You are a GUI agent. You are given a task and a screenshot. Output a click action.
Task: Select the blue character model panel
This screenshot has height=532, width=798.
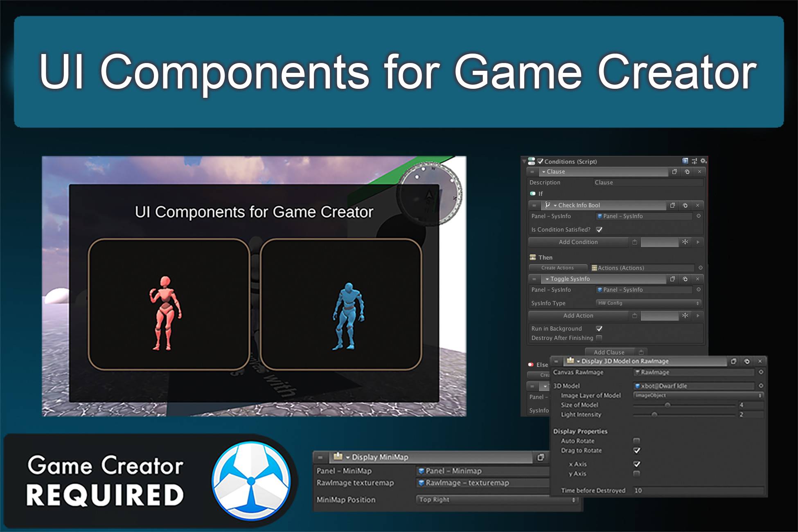coord(341,304)
